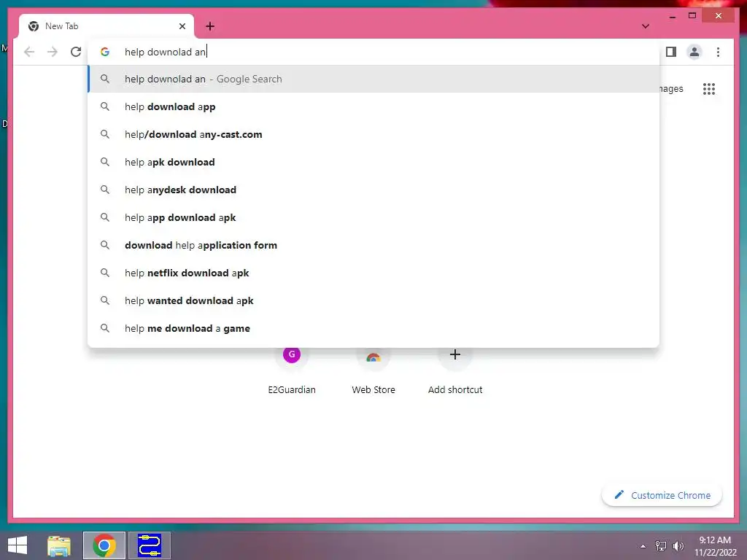
Task: Choose suggestion 'help app download apk'
Action: (x=373, y=217)
